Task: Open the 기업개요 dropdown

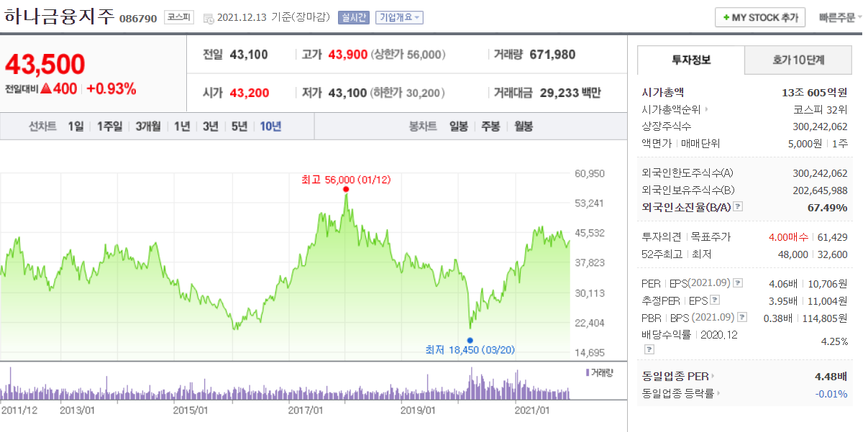Action: click(x=399, y=17)
